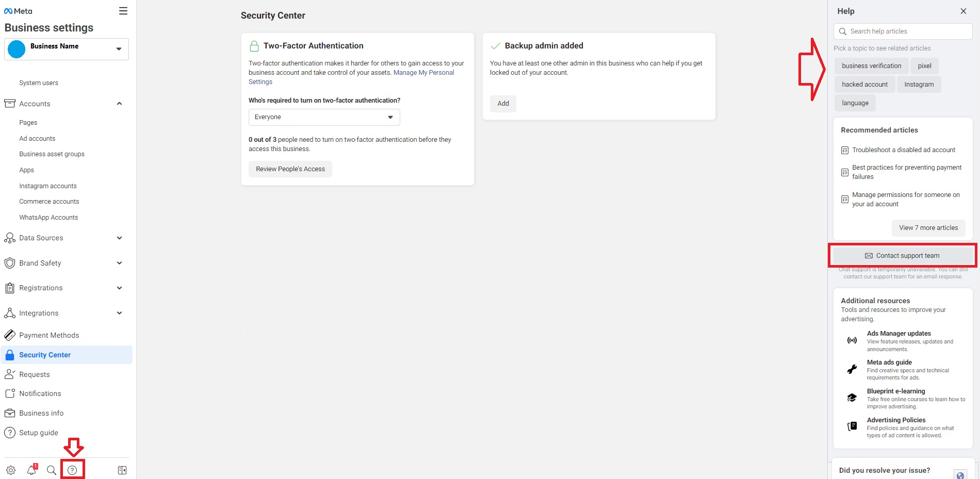Click the Payment Methods card icon
This screenshot has width=980, height=479.
[x=10, y=335]
